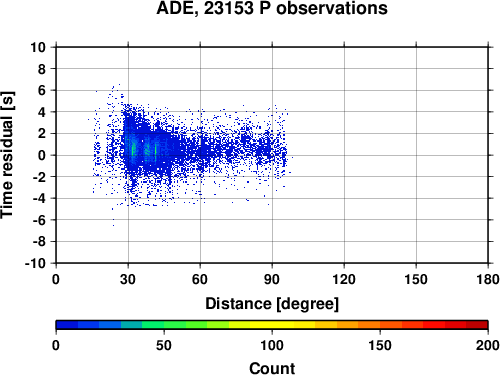This screenshot has height=375, width=500.
Task: Click the 'Count' colorbar label
Action: pyautogui.click(x=272, y=369)
